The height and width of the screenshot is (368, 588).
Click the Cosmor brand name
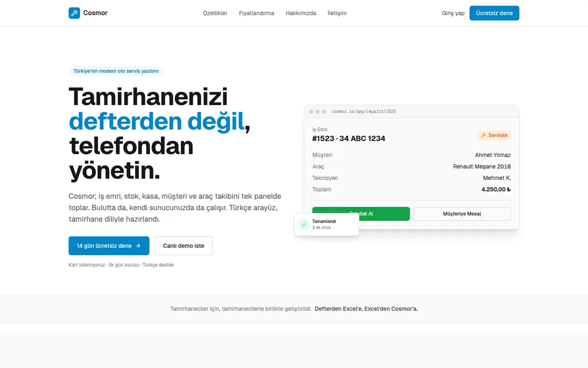(96, 13)
